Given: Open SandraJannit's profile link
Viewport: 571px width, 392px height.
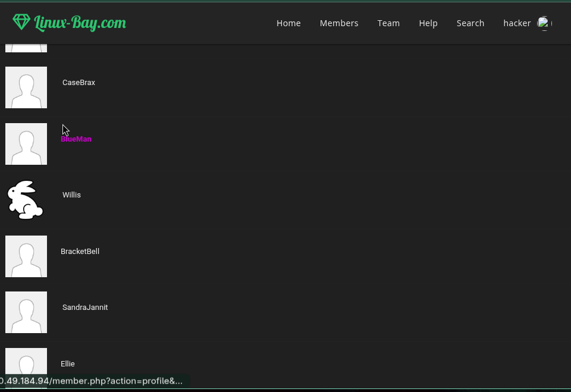Looking at the screenshot, I should coord(85,308).
